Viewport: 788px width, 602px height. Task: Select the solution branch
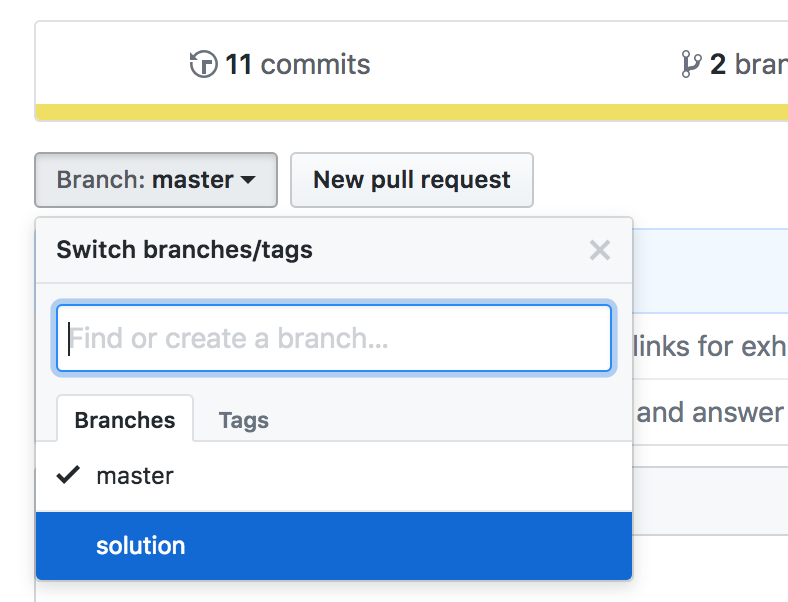[334, 546]
